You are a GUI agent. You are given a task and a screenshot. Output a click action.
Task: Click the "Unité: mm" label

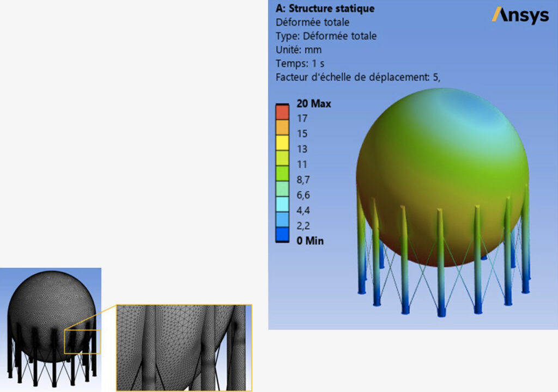pos(299,50)
